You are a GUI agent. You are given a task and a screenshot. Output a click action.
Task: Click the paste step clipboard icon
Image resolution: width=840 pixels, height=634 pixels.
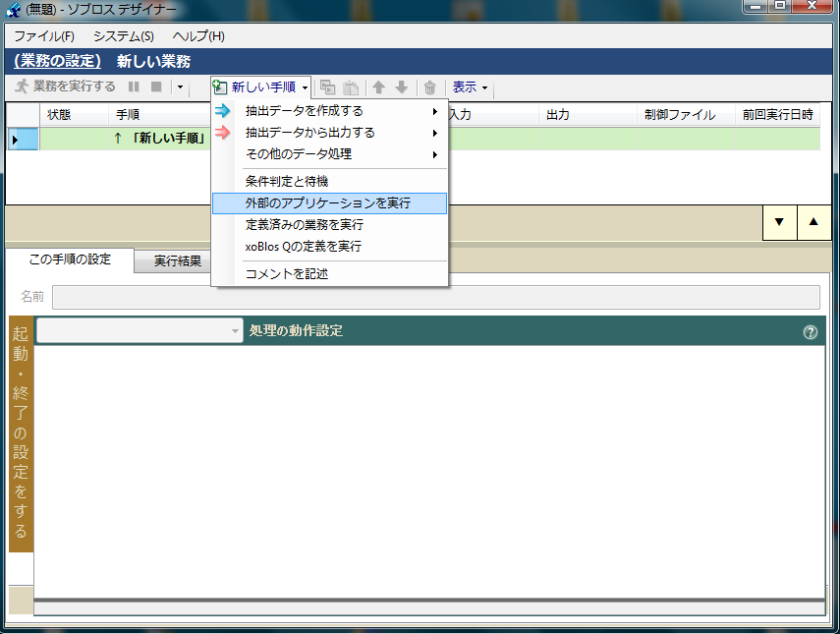coord(351,86)
